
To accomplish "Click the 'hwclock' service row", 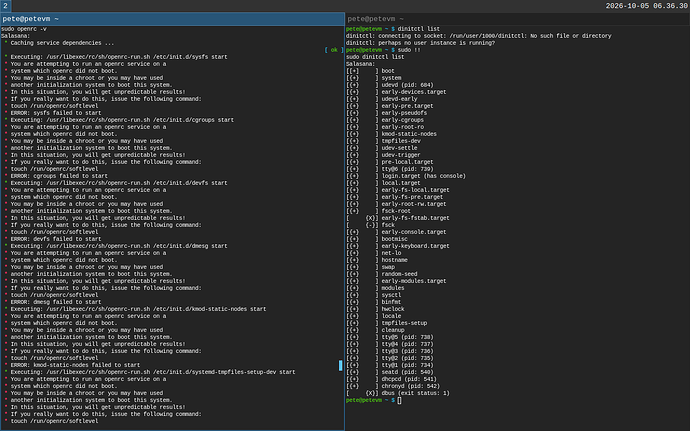I will (375, 309).
